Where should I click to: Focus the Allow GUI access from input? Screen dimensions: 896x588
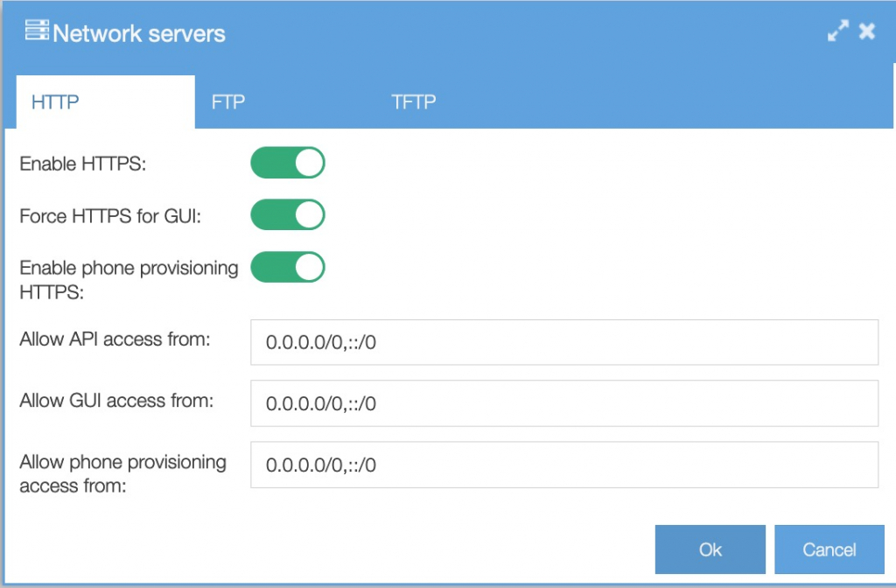(563, 403)
